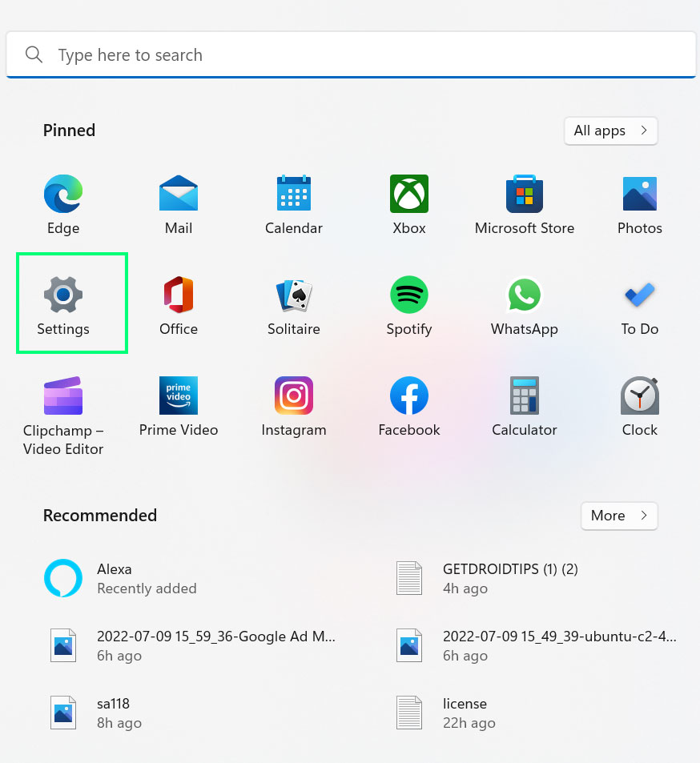700x763 pixels.
Task: Click the search magnifier icon
Action: click(x=34, y=54)
